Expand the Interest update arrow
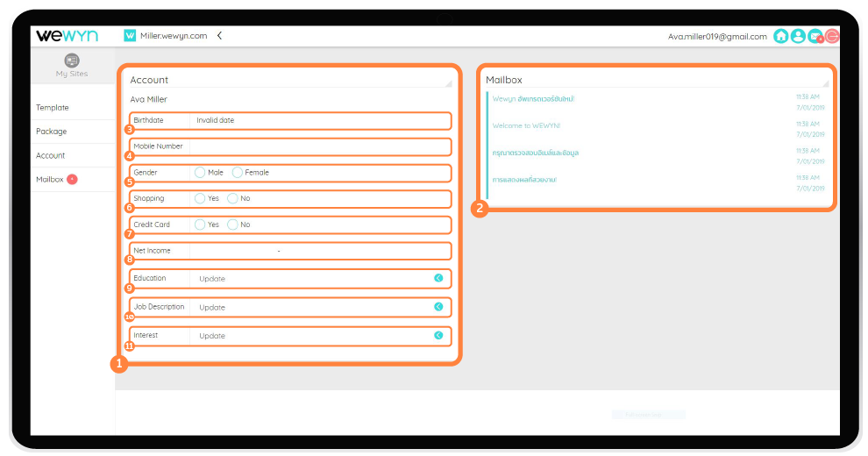The width and height of the screenshot is (868, 456). 438,335
